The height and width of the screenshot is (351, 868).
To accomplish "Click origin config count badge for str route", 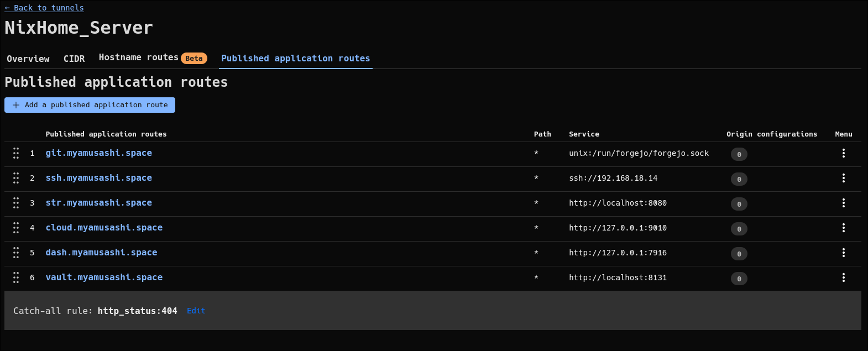I will pyautogui.click(x=739, y=204).
